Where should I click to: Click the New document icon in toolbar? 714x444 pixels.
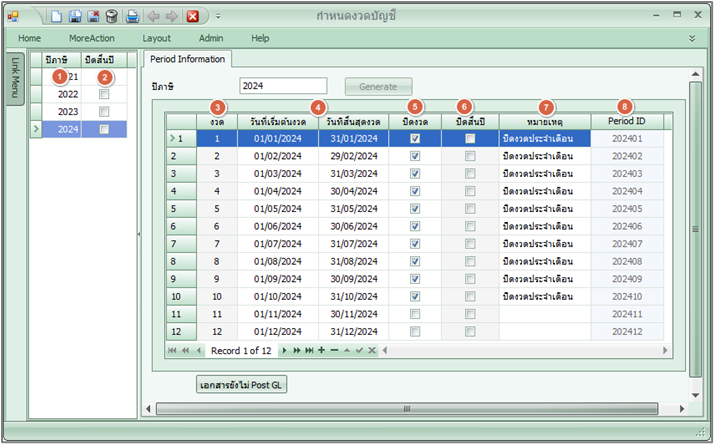[x=57, y=16]
